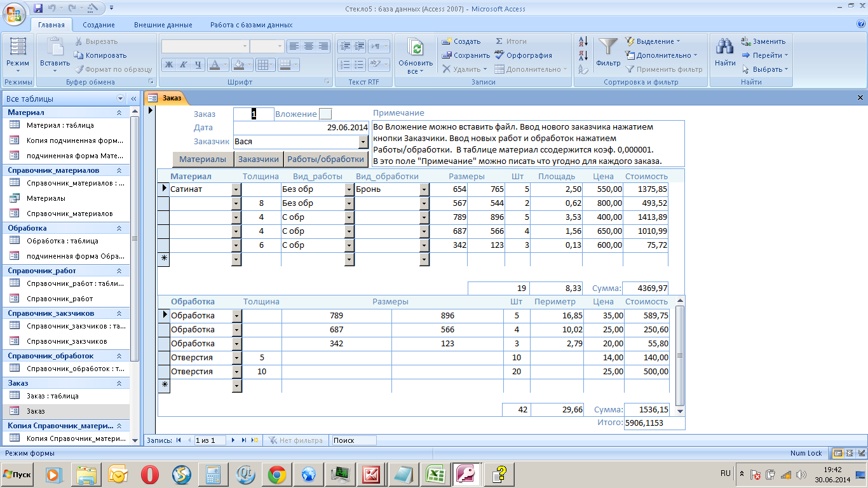This screenshot has width=868, height=488.
Task: Tick the Вложение attachment box
Action: tap(325, 114)
